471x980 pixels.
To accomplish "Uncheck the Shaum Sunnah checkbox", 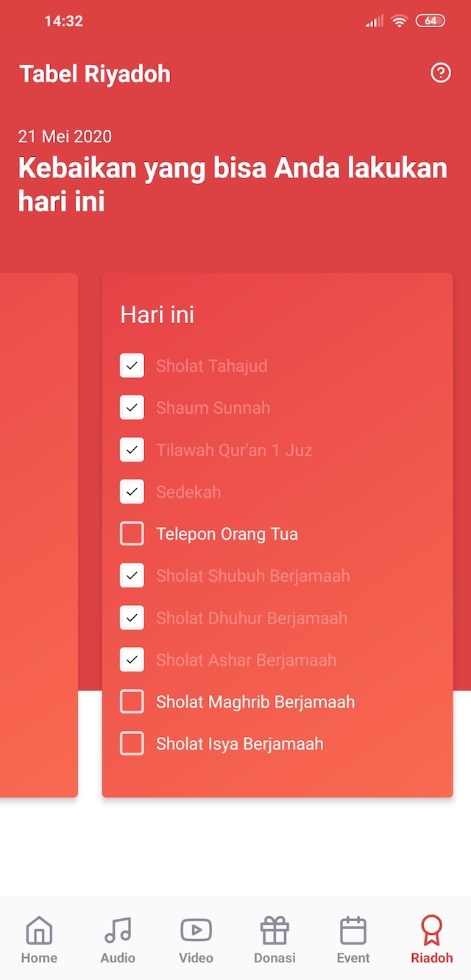I will point(132,408).
